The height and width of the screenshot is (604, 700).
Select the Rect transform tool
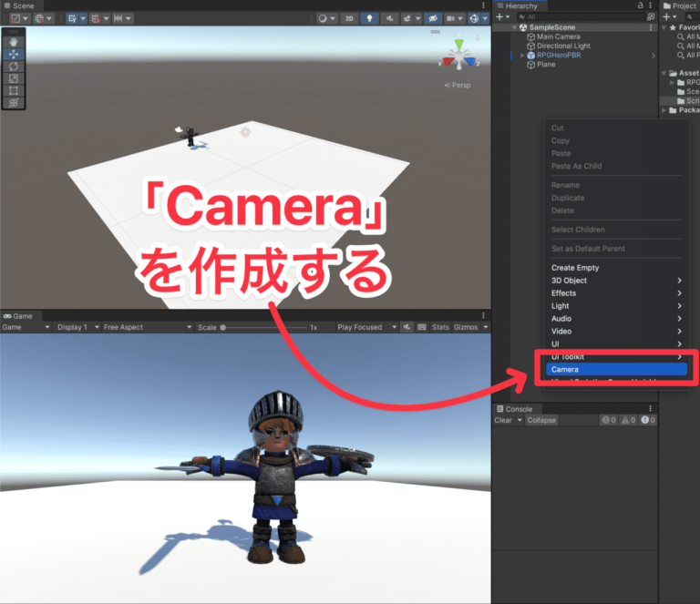point(14,90)
